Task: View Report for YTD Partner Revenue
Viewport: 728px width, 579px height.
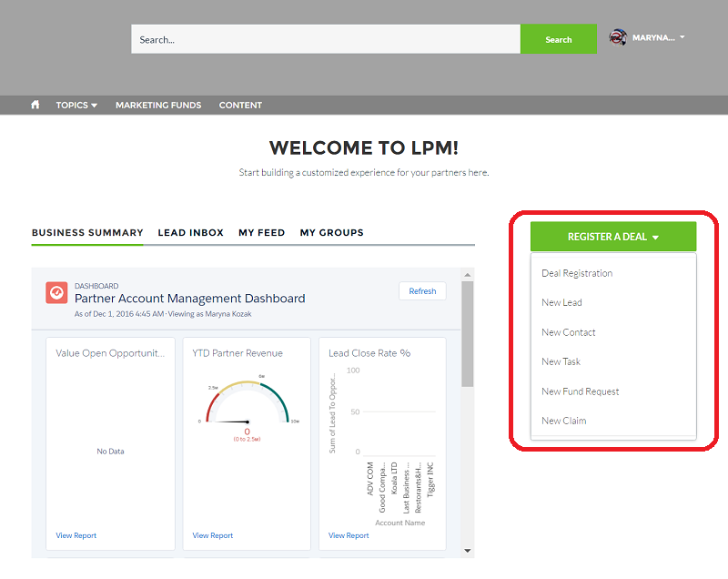Action: [213, 535]
